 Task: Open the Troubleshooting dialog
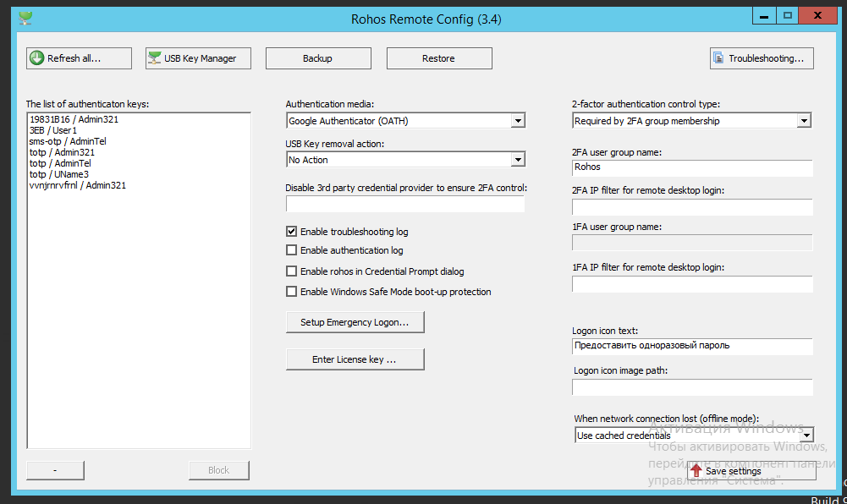(762, 58)
